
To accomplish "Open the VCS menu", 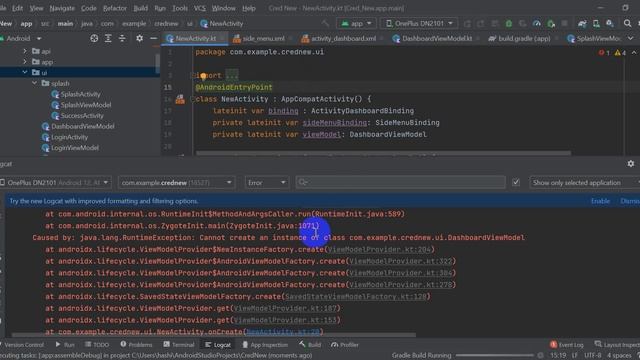I will click(x=200, y=8).
